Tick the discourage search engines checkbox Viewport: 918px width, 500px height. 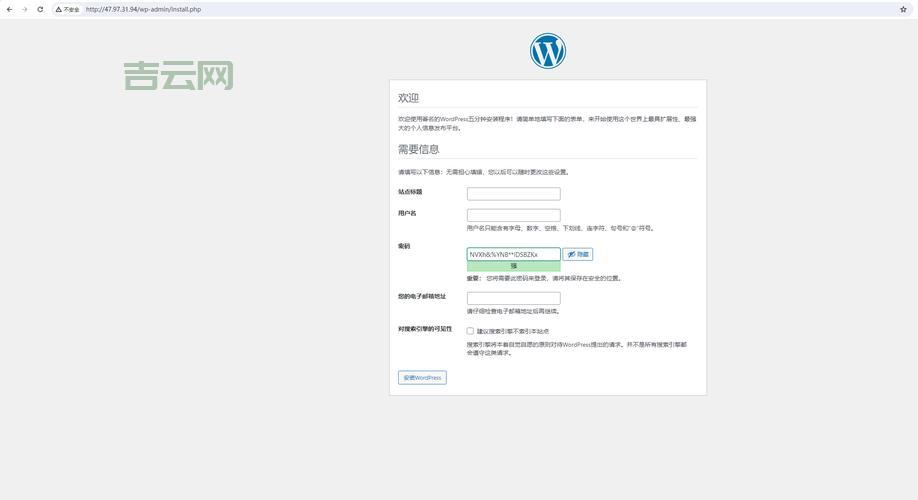pyautogui.click(x=470, y=331)
